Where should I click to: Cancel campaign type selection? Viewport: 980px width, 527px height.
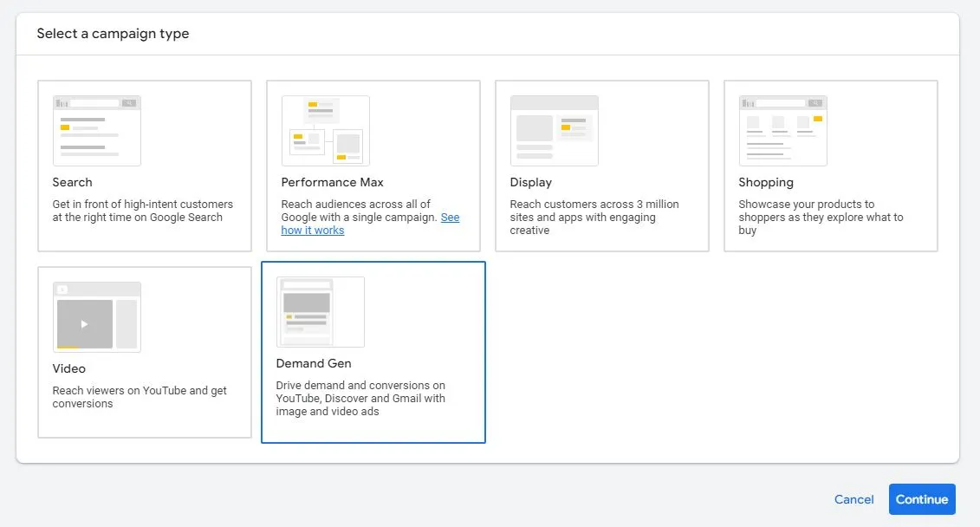point(853,499)
